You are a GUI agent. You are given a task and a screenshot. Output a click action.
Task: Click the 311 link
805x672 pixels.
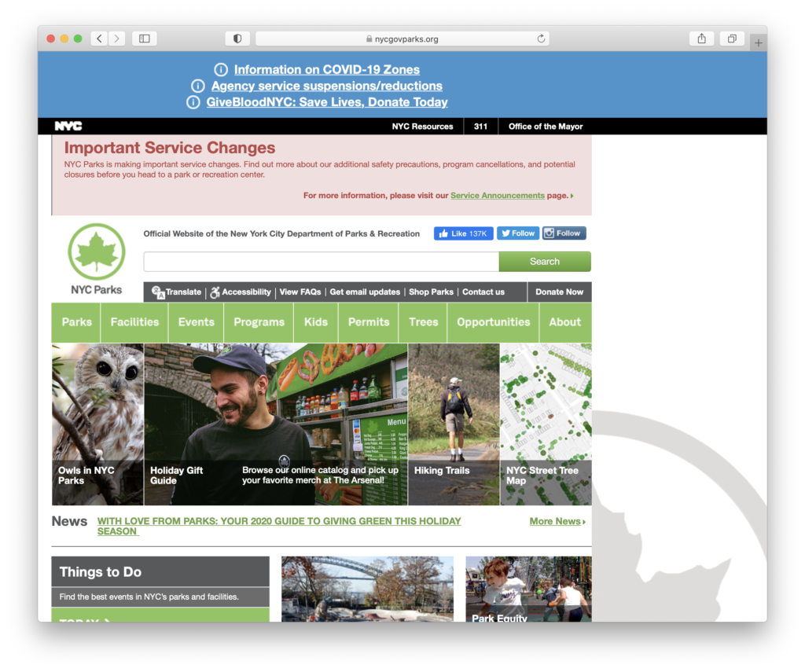480,127
